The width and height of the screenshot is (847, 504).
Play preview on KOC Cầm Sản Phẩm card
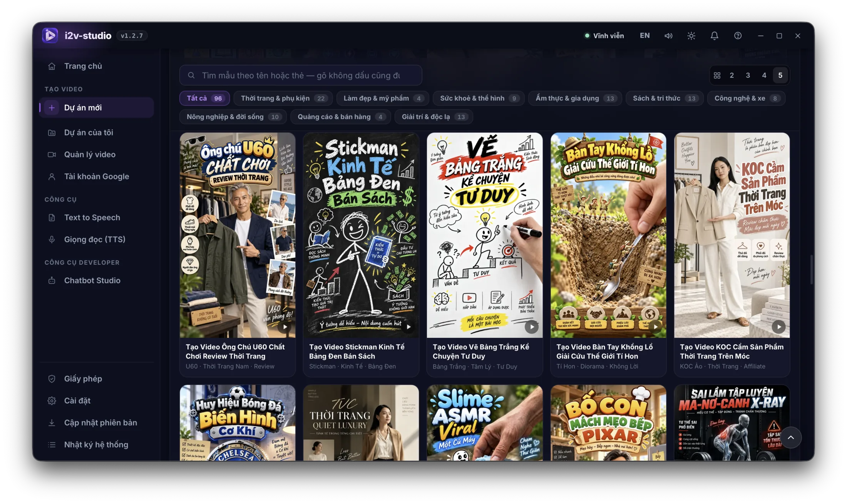click(778, 327)
